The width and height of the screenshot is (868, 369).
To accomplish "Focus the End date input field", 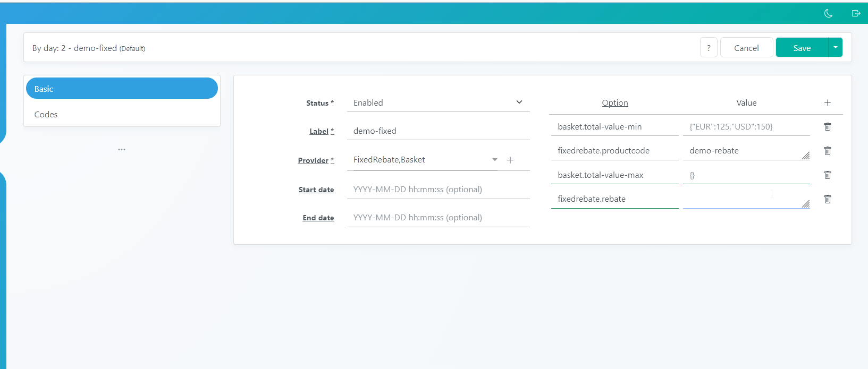I will (438, 218).
